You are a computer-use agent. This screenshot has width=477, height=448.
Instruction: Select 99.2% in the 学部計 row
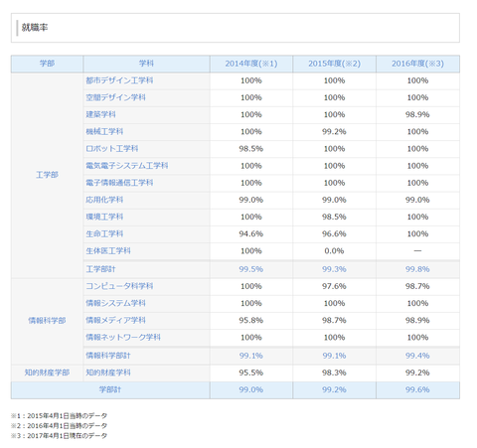click(334, 389)
